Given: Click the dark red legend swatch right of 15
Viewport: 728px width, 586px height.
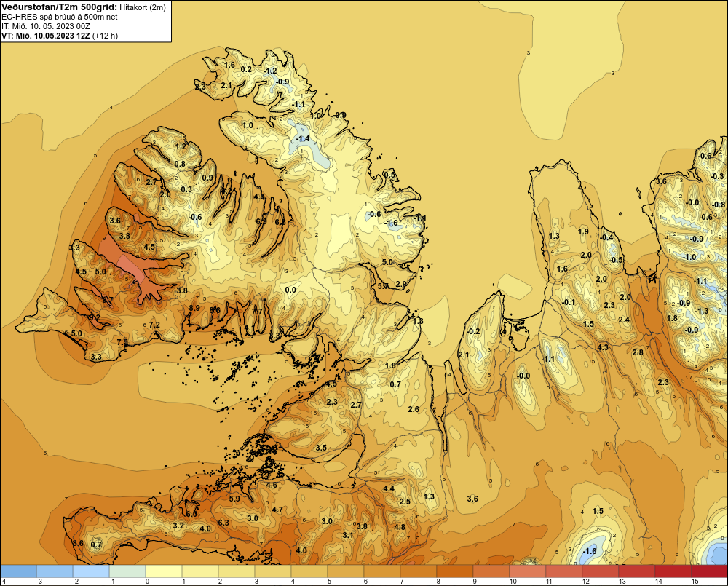Looking at the screenshot, I should (709, 571).
